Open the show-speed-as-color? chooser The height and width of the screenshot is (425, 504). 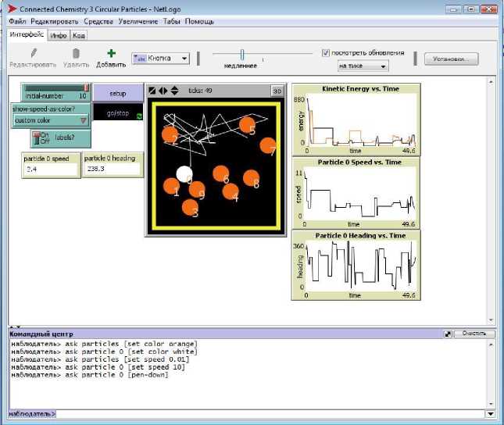pyautogui.click(x=51, y=120)
